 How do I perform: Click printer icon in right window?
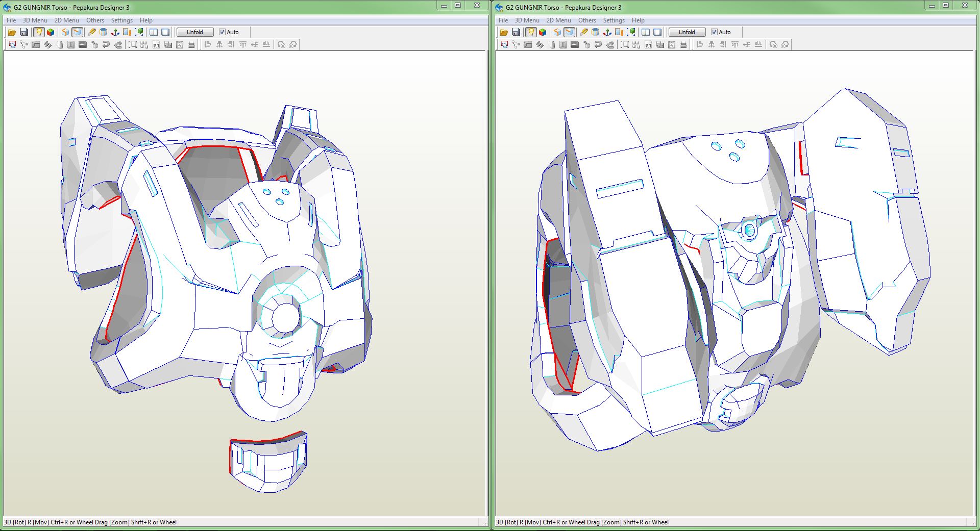[683, 45]
